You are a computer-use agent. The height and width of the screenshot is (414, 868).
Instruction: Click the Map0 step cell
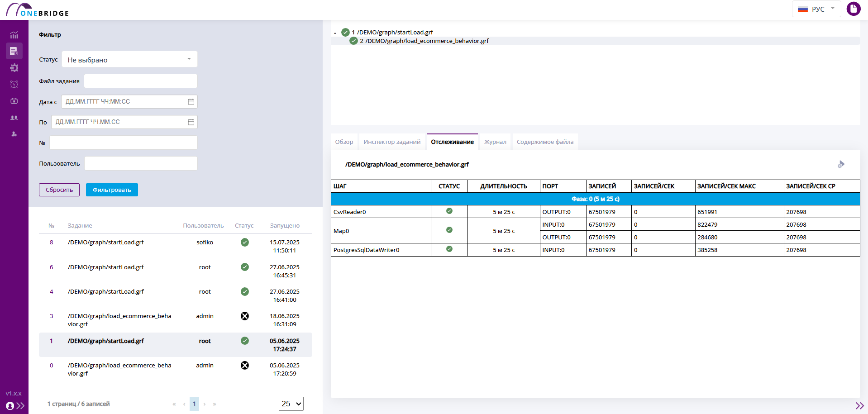click(x=381, y=231)
